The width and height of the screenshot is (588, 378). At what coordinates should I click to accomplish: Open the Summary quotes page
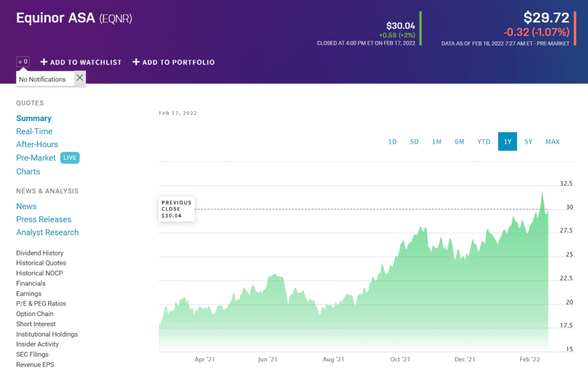click(34, 118)
